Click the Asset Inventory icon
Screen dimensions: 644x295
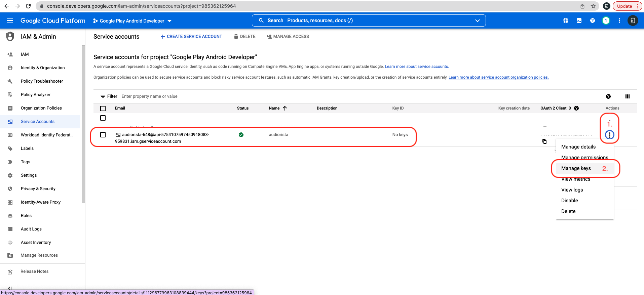click(10, 242)
